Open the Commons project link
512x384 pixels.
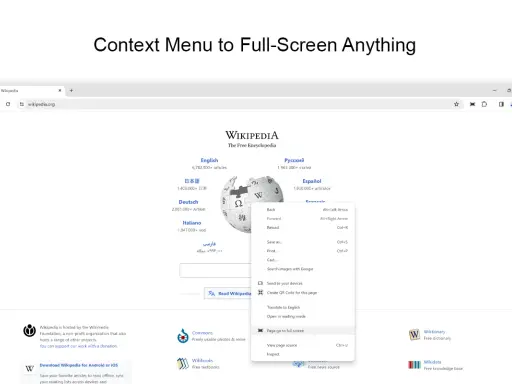[x=202, y=333]
